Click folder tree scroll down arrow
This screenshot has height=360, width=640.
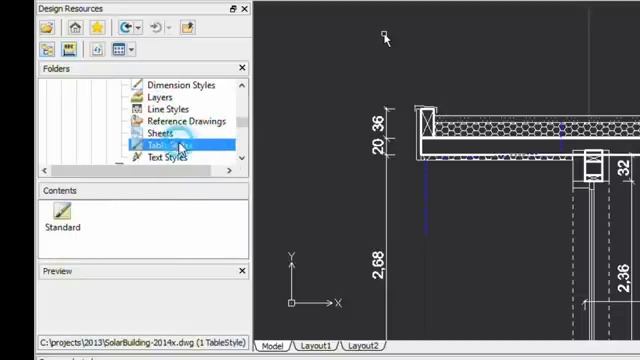click(242, 158)
